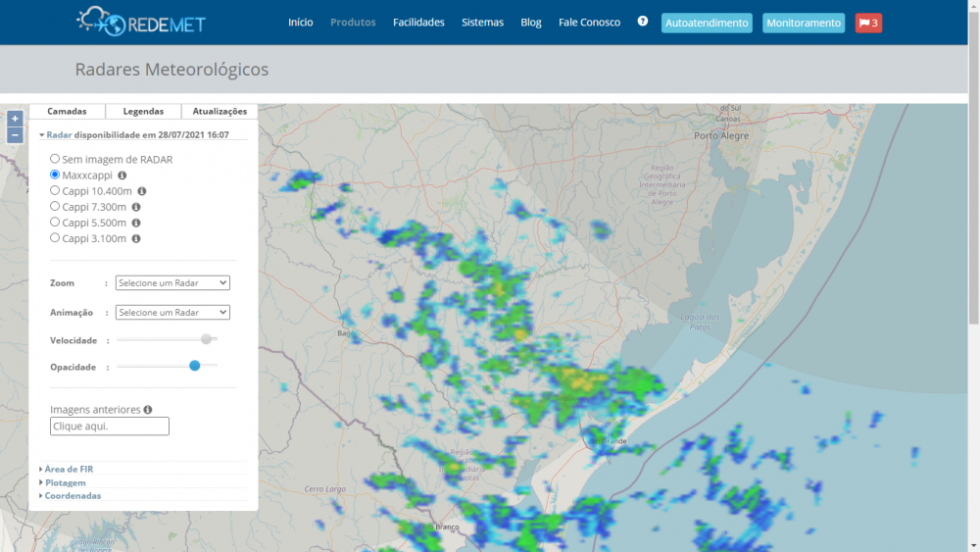Open the Facilidades menu
The image size is (980, 552).
point(418,23)
